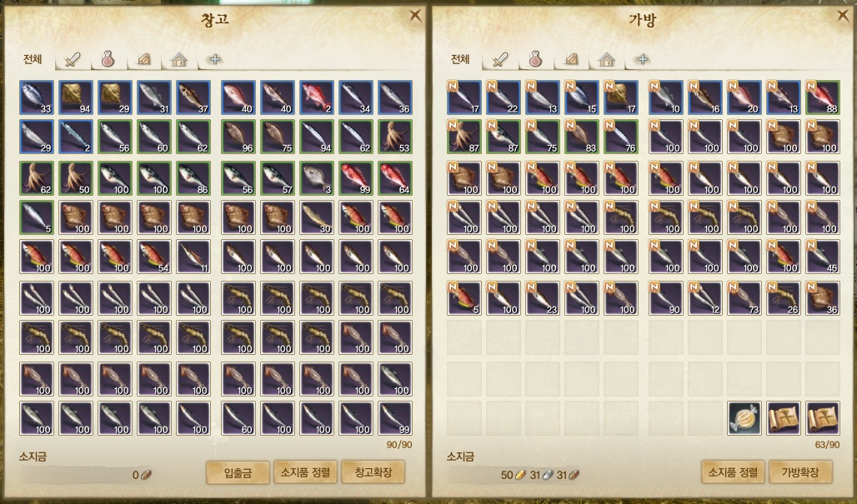
Task: Add a new tab with plus in 가방
Action: tap(642, 59)
